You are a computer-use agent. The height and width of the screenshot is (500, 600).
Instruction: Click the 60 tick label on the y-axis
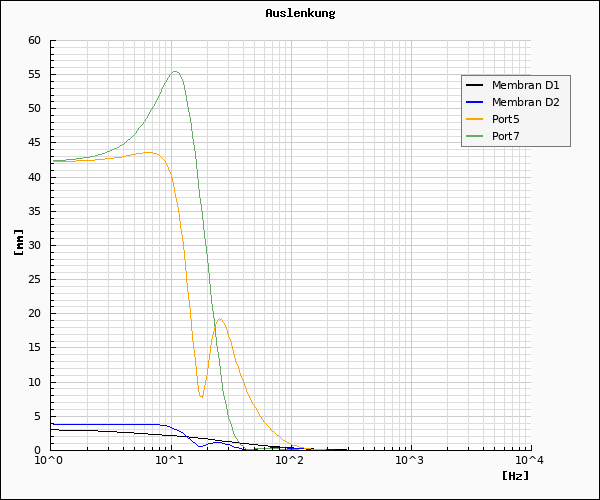point(34,41)
